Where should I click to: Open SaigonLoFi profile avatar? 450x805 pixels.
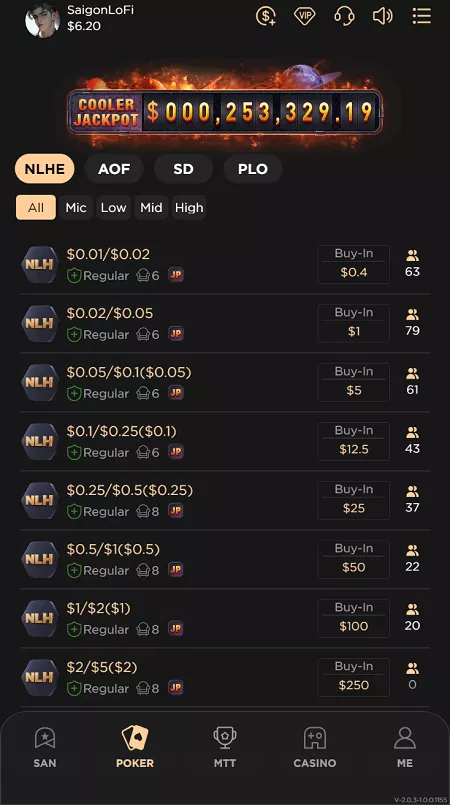(x=42, y=21)
